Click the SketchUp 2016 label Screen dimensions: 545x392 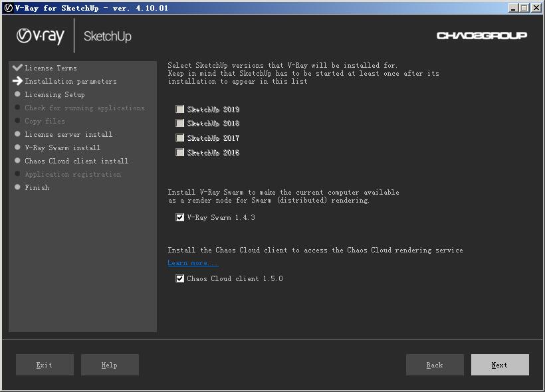click(x=213, y=153)
